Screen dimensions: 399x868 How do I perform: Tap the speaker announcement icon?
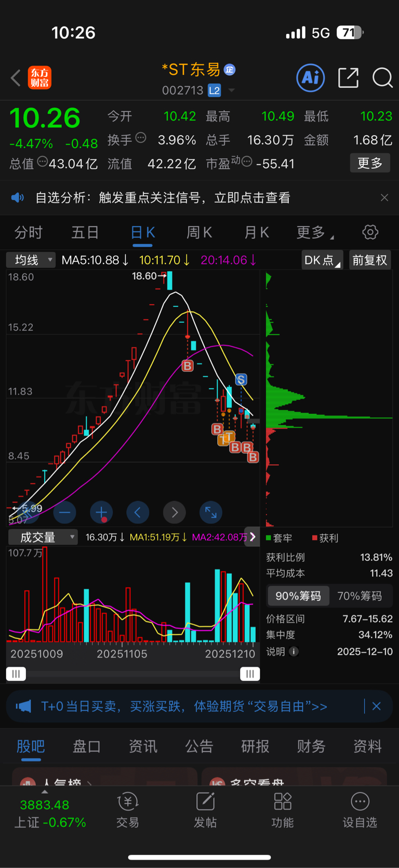[18, 198]
